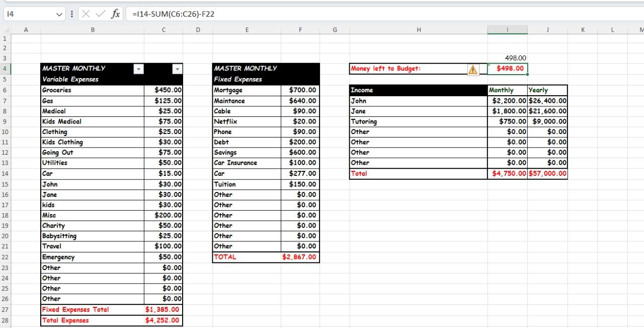The height and width of the screenshot is (328, 644).
Task: Select the Groceries cell
Action: coord(93,90)
